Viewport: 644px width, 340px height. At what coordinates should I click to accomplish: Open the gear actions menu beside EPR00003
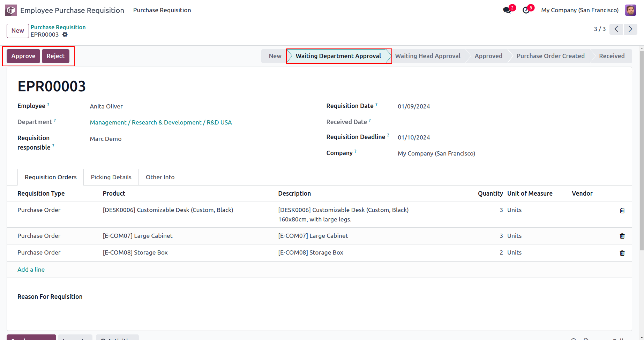click(65, 35)
